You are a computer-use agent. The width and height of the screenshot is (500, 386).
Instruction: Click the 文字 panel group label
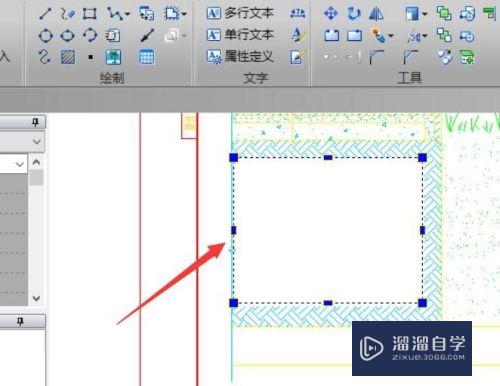(x=256, y=78)
